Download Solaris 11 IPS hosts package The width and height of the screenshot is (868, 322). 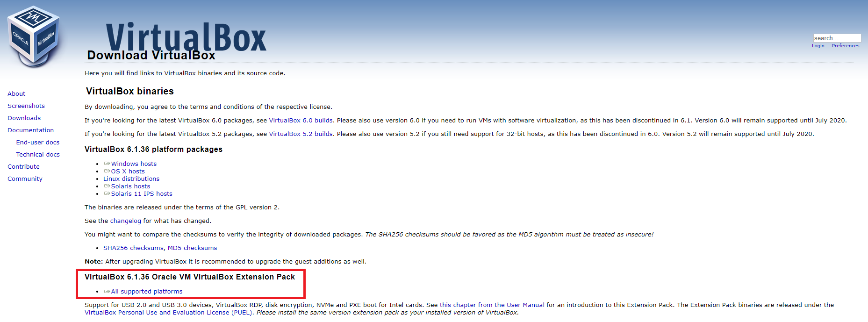pos(142,194)
